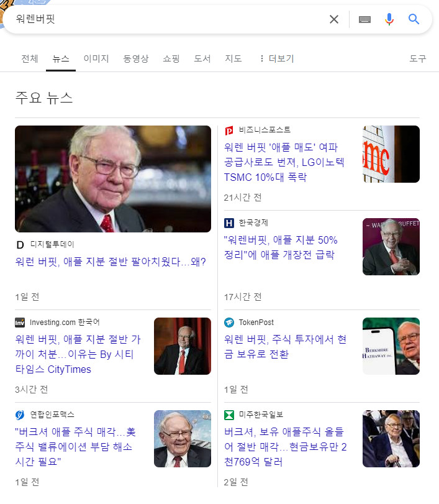This screenshot has width=439, height=504.
Task: Open headline 버크셔 애플 주식 매각 밸류에이션 부담
Action: pyautogui.click(x=76, y=447)
